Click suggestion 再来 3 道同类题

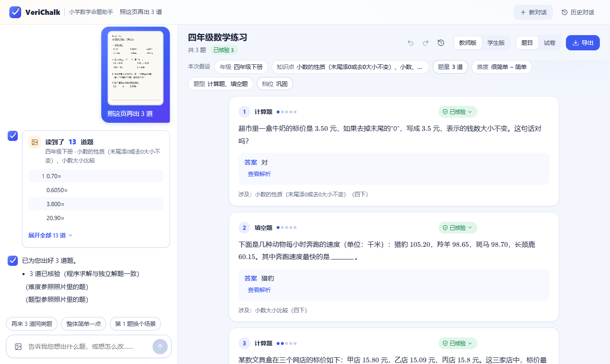pos(32,324)
